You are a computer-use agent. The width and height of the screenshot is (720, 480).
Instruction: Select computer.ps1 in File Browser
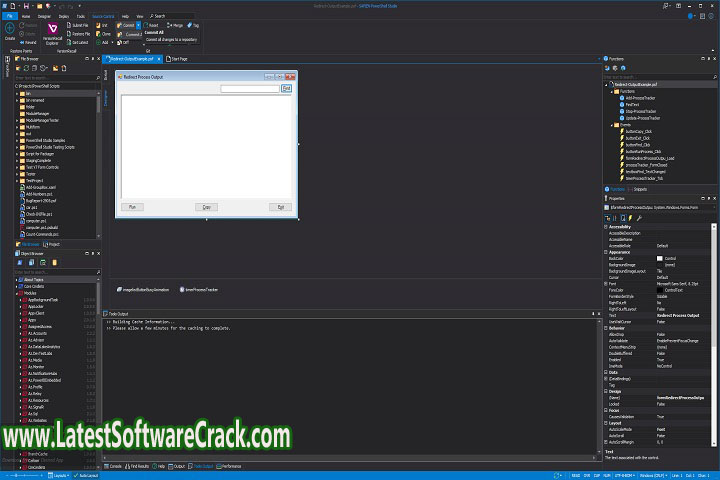point(35,221)
